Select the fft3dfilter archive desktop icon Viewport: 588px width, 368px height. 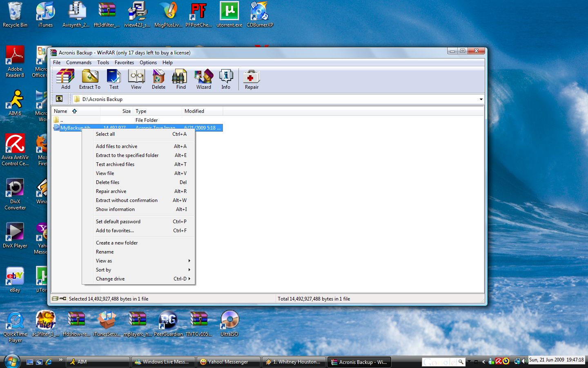click(x=107, y=15)
